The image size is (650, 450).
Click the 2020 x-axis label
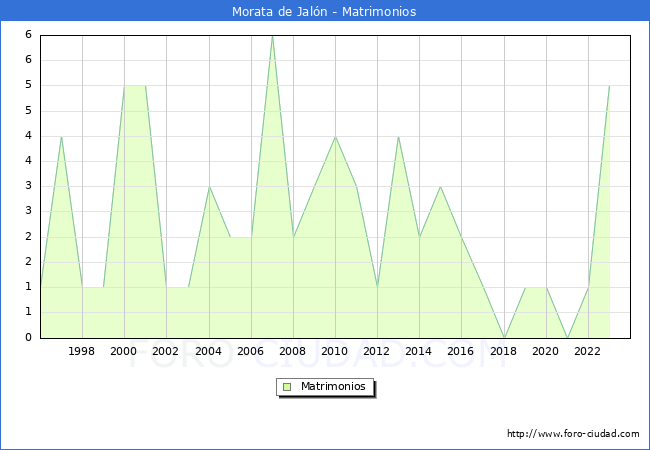[x=545, y=351]
